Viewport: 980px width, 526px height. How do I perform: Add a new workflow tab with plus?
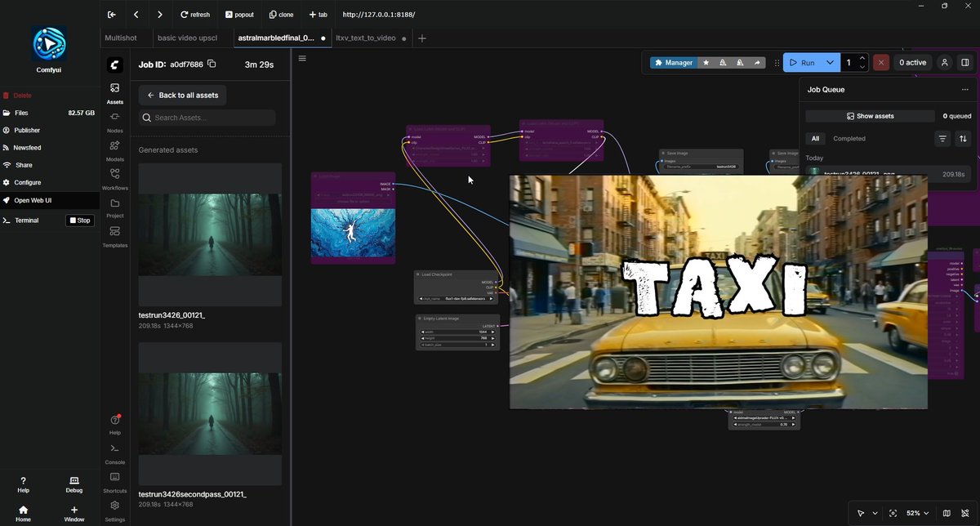(422, 38)
